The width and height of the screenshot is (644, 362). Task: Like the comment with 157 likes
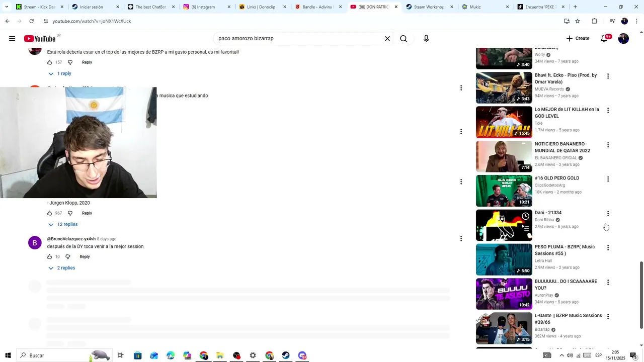coord(49,62)
